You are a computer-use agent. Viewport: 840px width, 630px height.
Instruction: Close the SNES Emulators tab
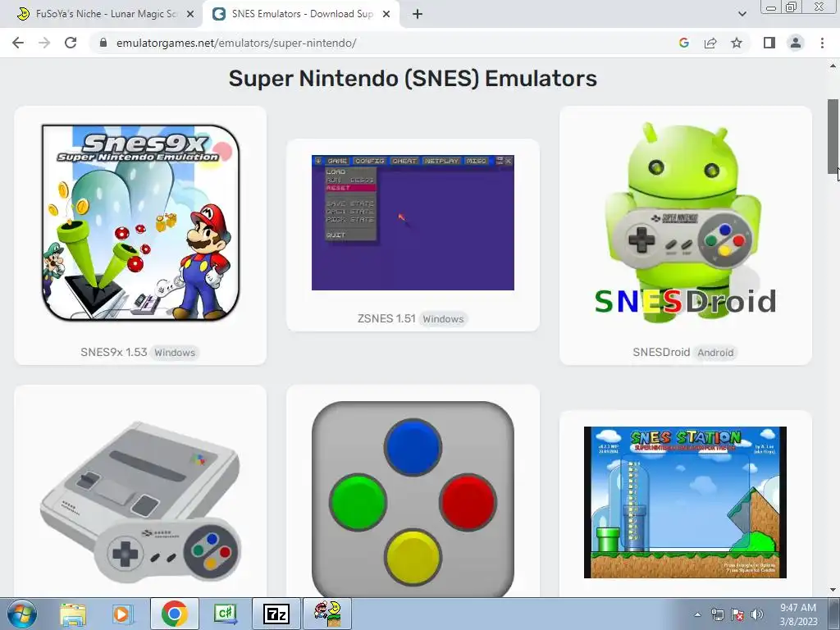coord(386,15)
